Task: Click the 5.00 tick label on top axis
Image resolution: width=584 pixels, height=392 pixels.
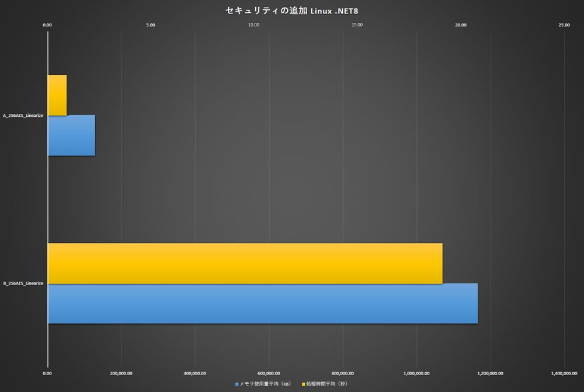Action: (151, 25)
